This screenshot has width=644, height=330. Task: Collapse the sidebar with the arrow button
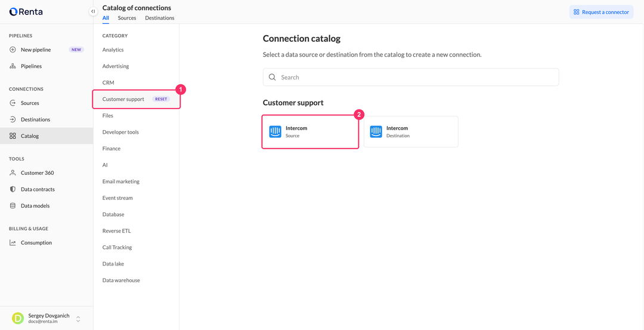point(93,11)
